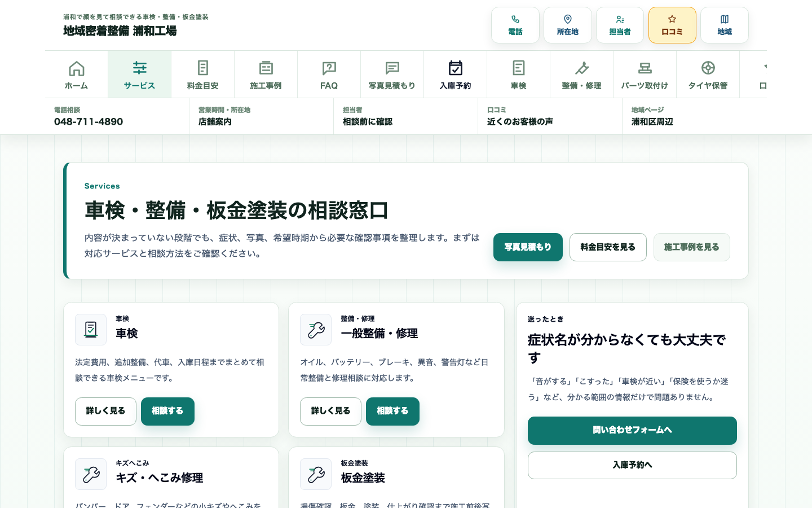Open 施工事例 navigation tab

click(266, 75)
